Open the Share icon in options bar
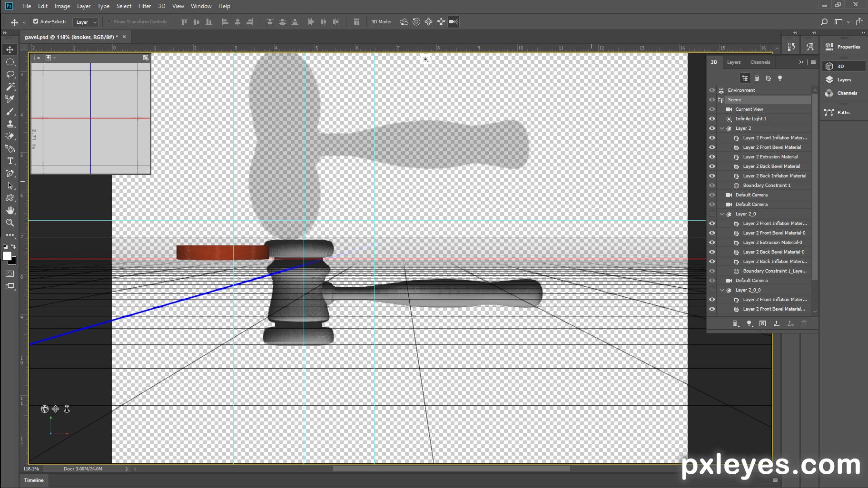The width and height of the screenshot is (868, 488). (x=859, y=22)
